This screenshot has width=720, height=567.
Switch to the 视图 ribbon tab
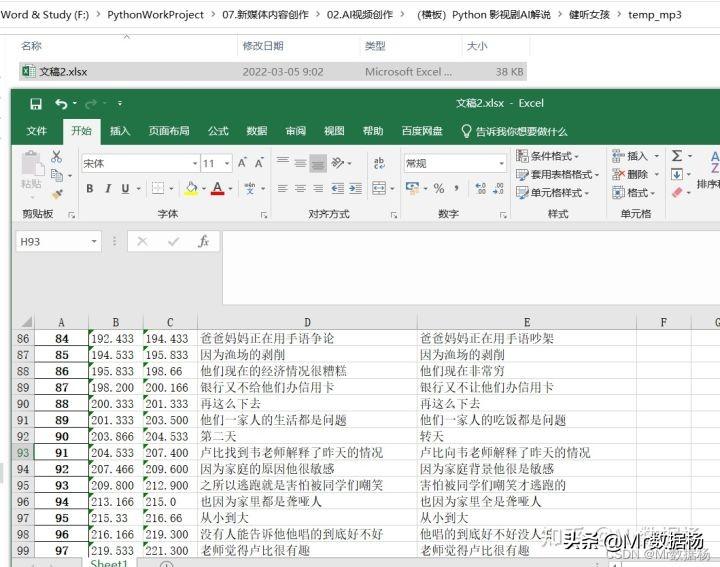point(334,131)
